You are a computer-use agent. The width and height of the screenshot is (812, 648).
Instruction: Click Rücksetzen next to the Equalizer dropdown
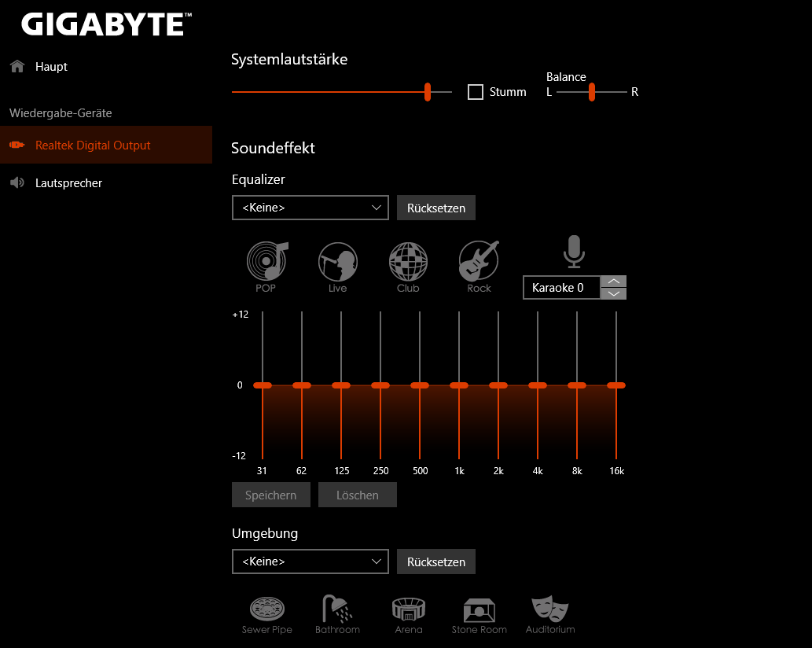[436, 208]
